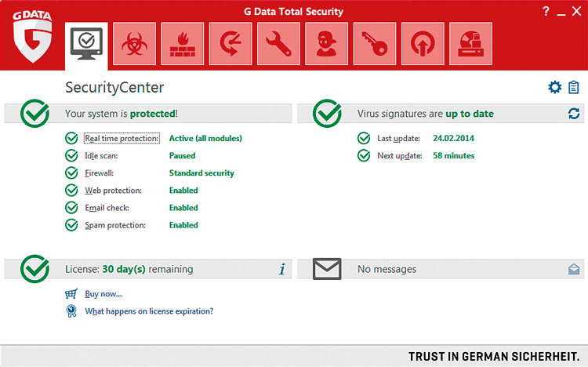Screen dimensions: 588x367
Task: Click the large envelope No messages icon
Action: pyautogui.click(x=327, y=269)
